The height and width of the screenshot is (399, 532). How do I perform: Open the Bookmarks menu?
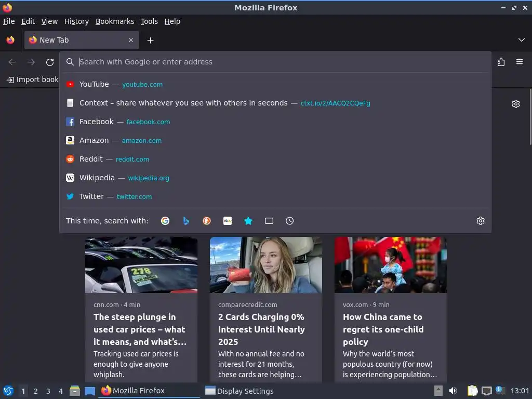(115, 21)
